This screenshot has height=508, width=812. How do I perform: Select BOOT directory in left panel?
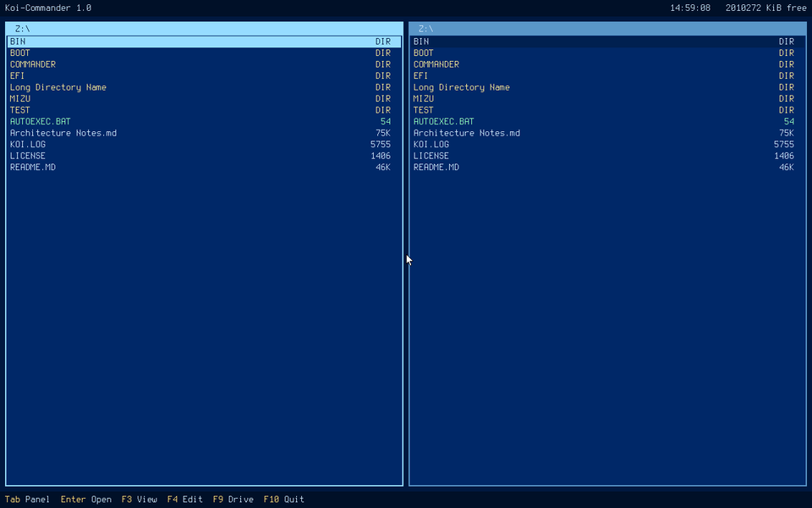coord(204,52)
